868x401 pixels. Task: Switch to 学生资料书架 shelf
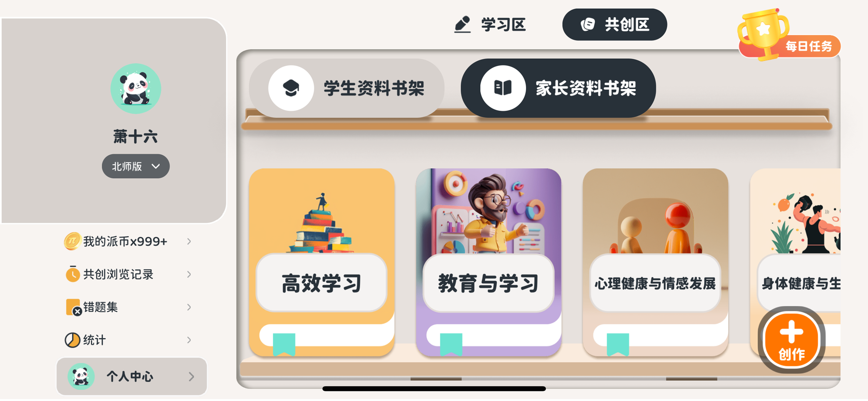pyautogui.click(x=347, y=88)
